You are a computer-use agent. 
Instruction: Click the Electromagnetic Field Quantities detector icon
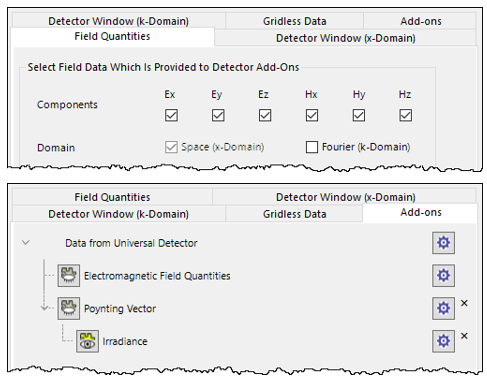pyautogui.click(x=68, y=275)
